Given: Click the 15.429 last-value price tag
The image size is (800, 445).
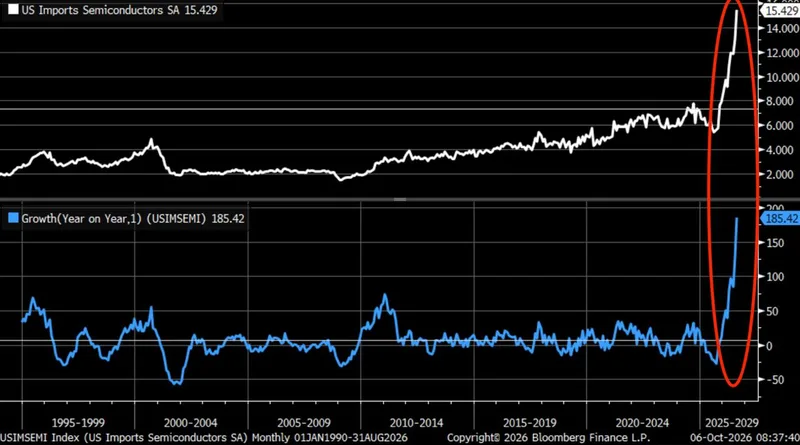Looking at the screenshot, I should click(x=781, y=11).
